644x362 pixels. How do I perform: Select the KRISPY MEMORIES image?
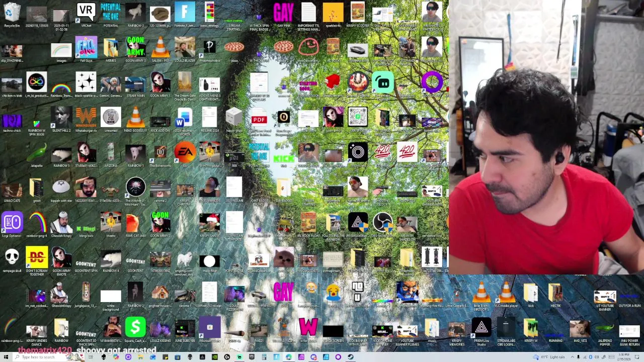pyautogui.click(x=456, y=331)
